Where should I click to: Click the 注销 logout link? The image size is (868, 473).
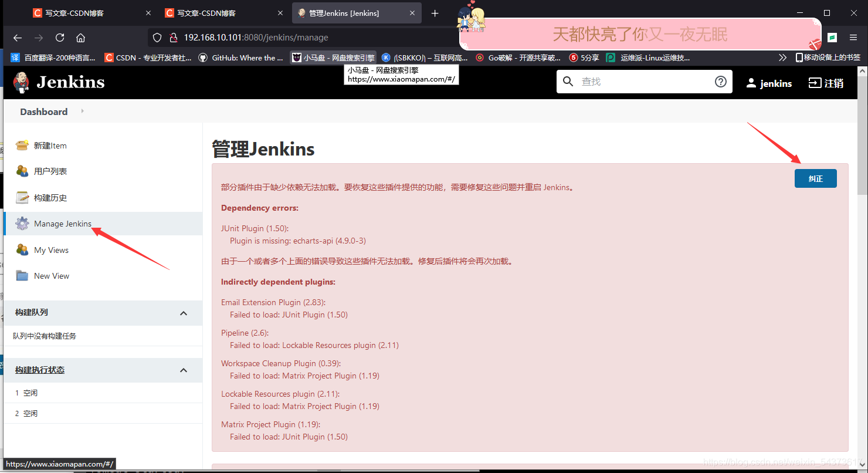(x=834, y=83)
